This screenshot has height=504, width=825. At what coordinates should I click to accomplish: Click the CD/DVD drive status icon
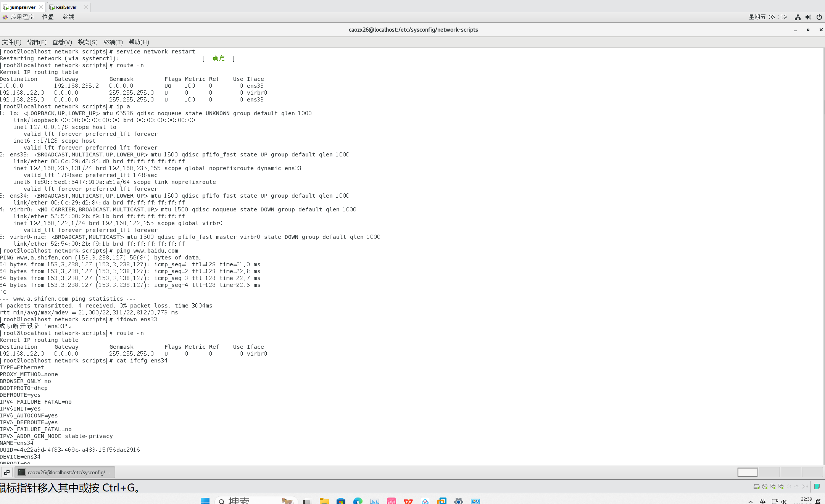point(765,486)
